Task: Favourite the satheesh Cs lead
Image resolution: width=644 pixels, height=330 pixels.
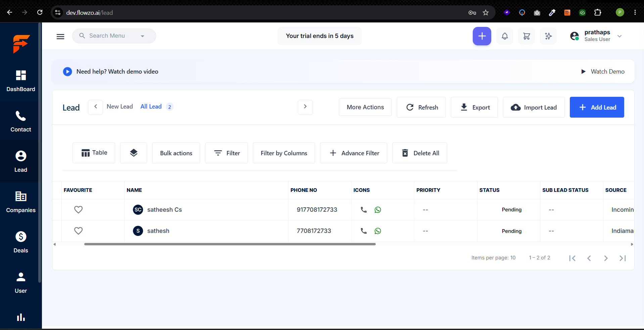Action: click(x=78, y=210)
